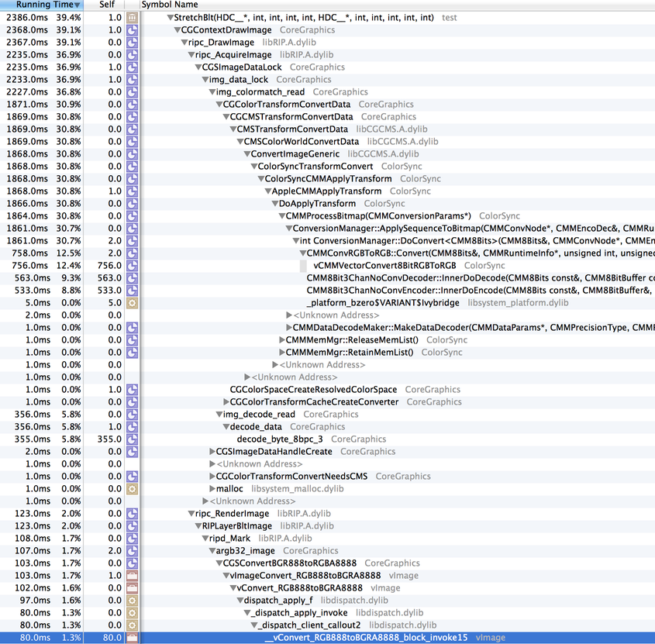Click the library icon in the decode_byte_8bpc_3 row
655x644 pixels.
(132, 439)
